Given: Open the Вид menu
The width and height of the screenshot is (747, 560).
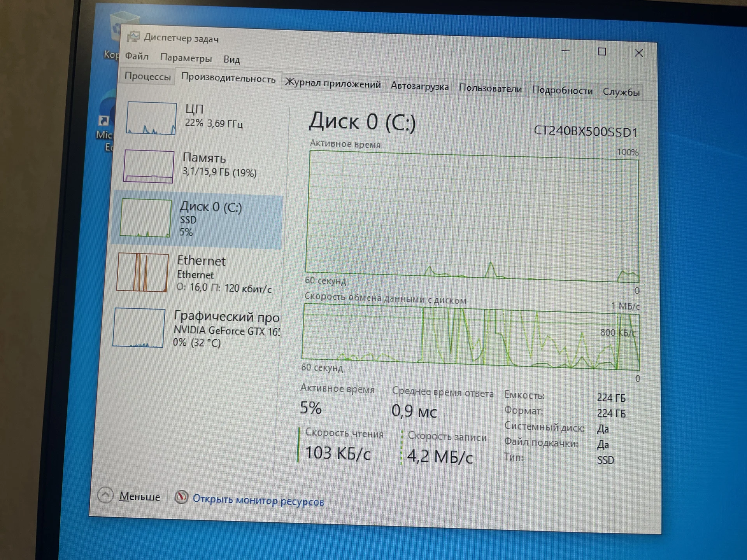Looking at the screenshot, I should pos(231,59).
